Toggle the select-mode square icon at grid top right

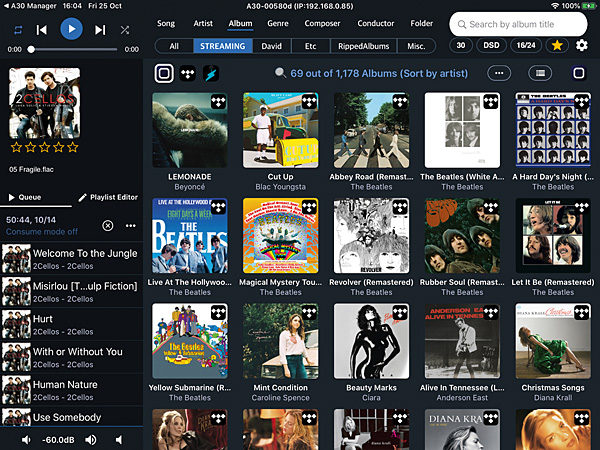click(579, 73)
